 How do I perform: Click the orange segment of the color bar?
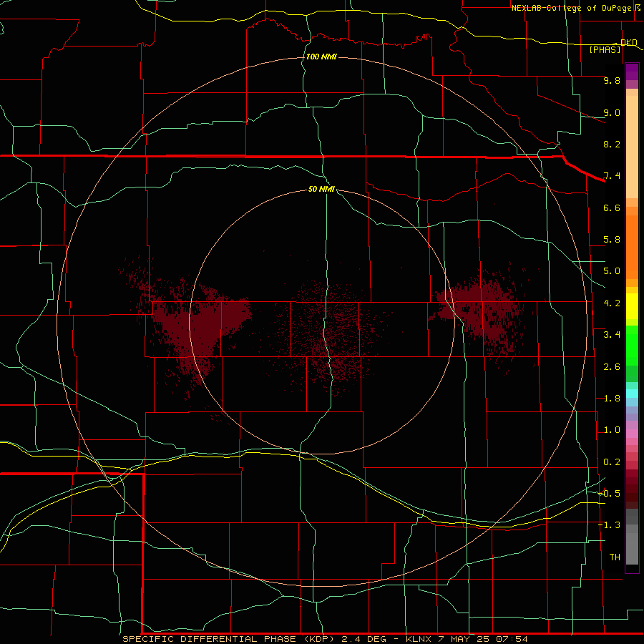pos(632,248)
